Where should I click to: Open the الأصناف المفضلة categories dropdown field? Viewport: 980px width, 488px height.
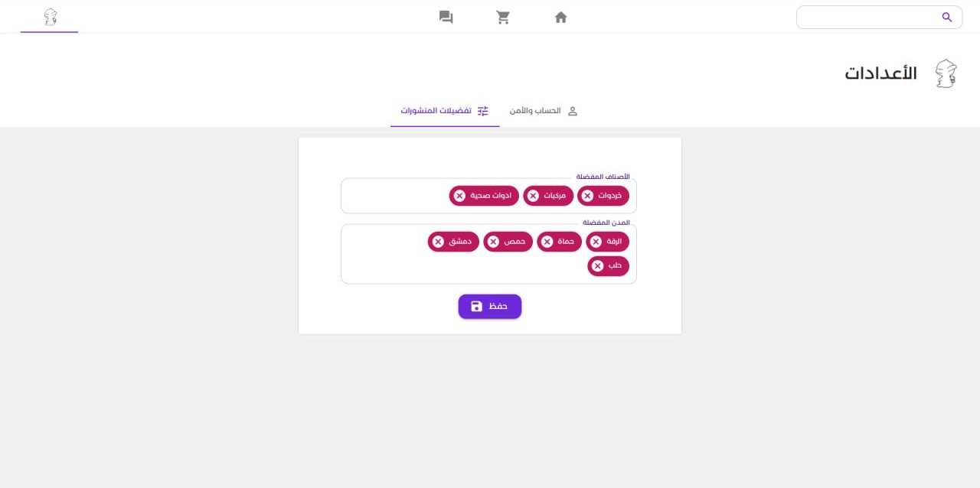[488, 196]
